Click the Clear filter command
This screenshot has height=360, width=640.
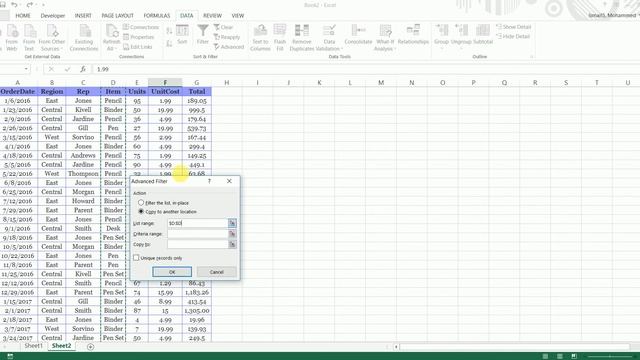click(224, 27)
